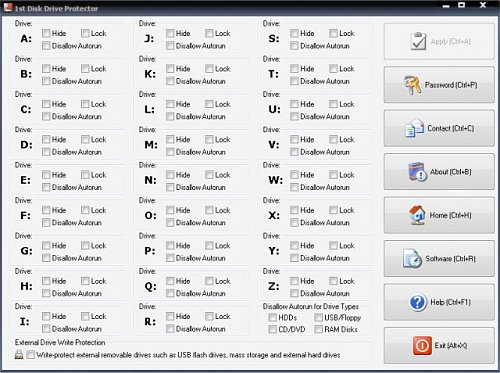Check RAM Disks drive type checkbox

pos(319,329)
